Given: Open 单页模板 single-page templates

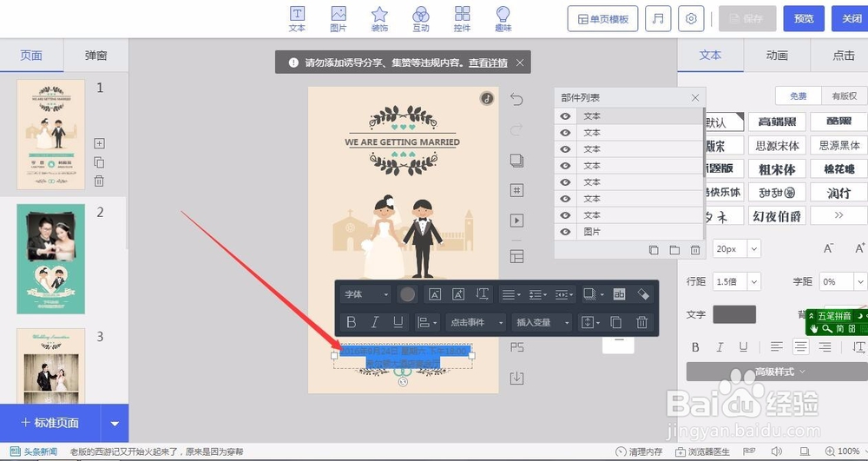Looking at the screenshot, I should [603, 19].
